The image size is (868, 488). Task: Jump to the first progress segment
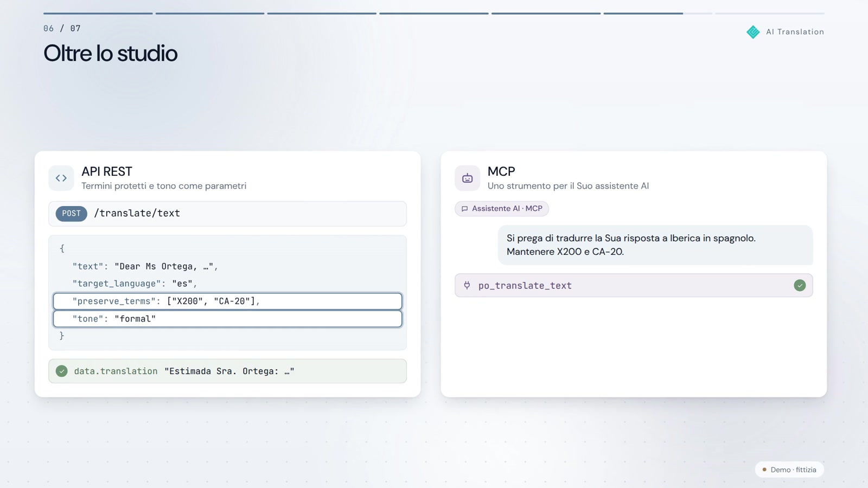click(98, 13)
